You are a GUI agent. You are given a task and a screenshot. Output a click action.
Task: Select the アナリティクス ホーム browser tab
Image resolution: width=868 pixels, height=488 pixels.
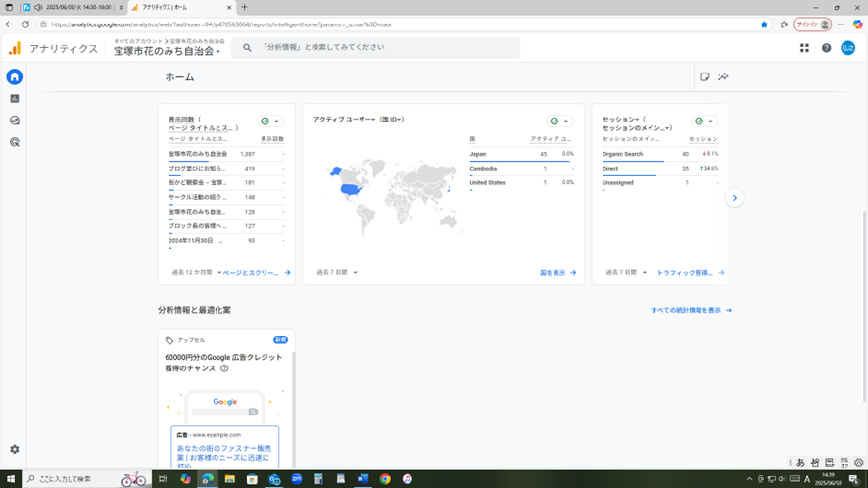pyautogui.click(x=181, y=7)
